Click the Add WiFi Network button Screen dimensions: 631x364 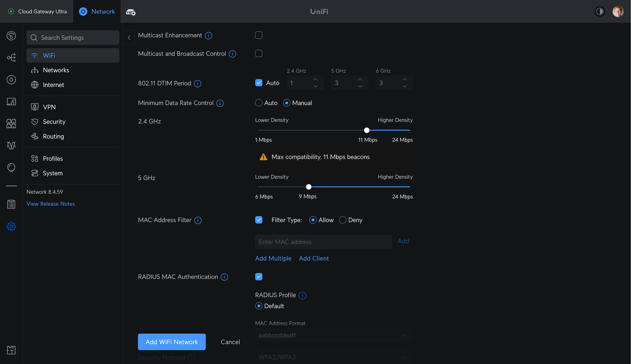pos(172,342)
